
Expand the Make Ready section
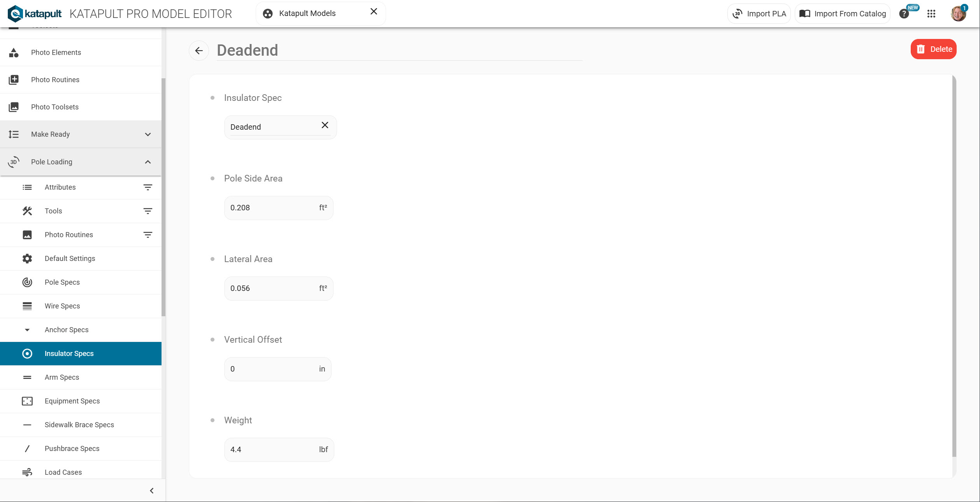(x=148, y=134)
